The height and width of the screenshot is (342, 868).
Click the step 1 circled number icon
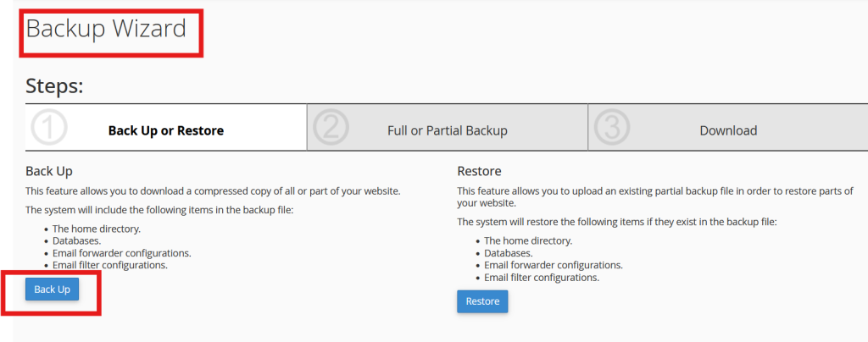pyautogui.click(x=49, y=128)
